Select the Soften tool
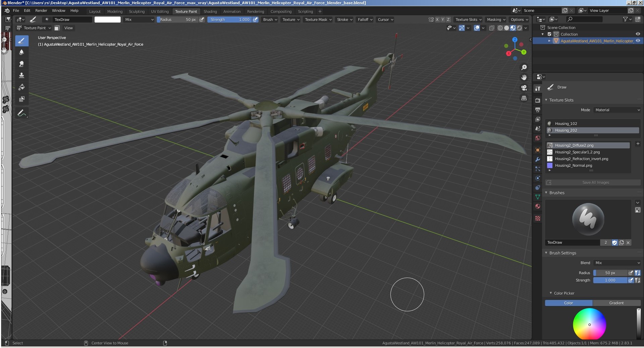Viewport: 644px width, 348px height. 21,52
